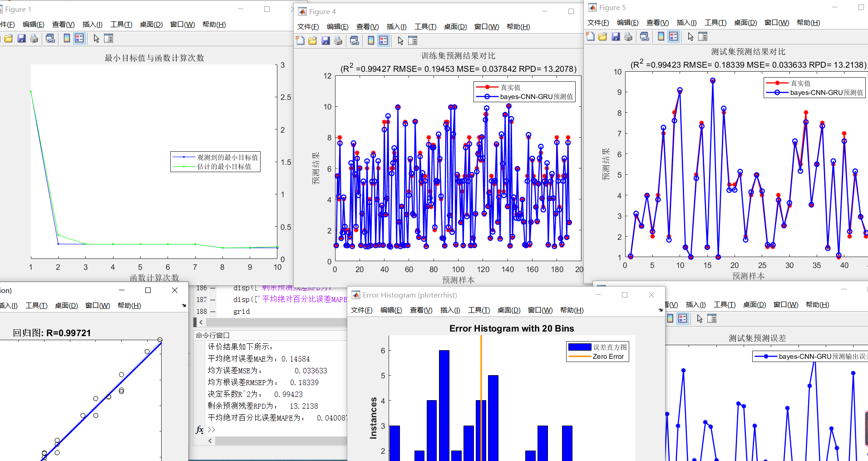
Task: Click the 工具(T) menu in Figure 1
Action: tap(121, 25)
